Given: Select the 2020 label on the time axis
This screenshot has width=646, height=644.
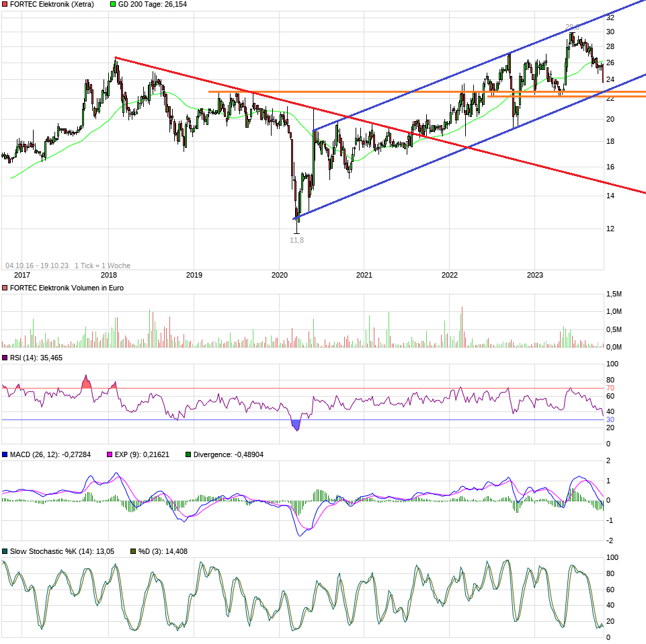Looking at the screenshot, I should [x=280, y=275].
